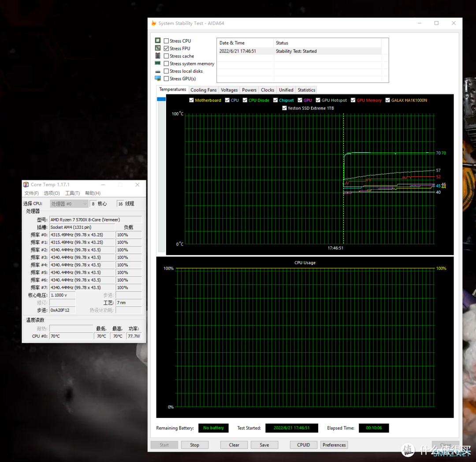Click the AMD Ryzen 7 5700X model field
The image size is (476, 462).
point(96,220)
